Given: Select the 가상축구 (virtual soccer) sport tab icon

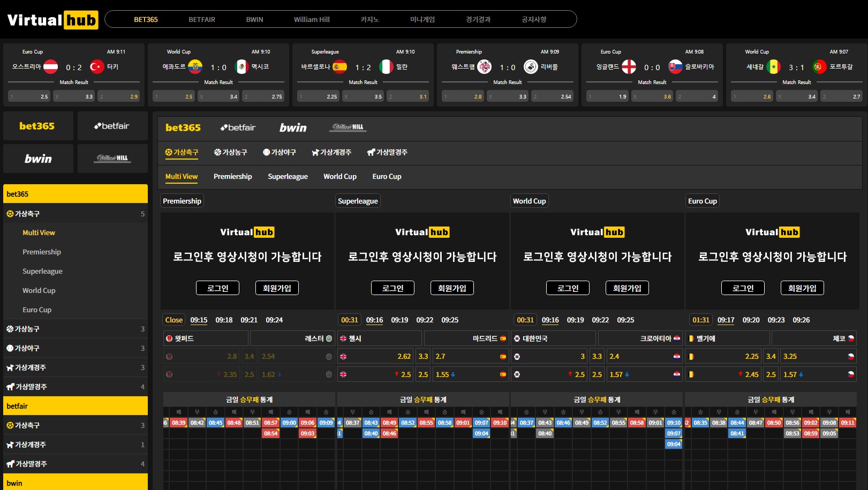Looking at the screenshot, I should tap(169, 152).
